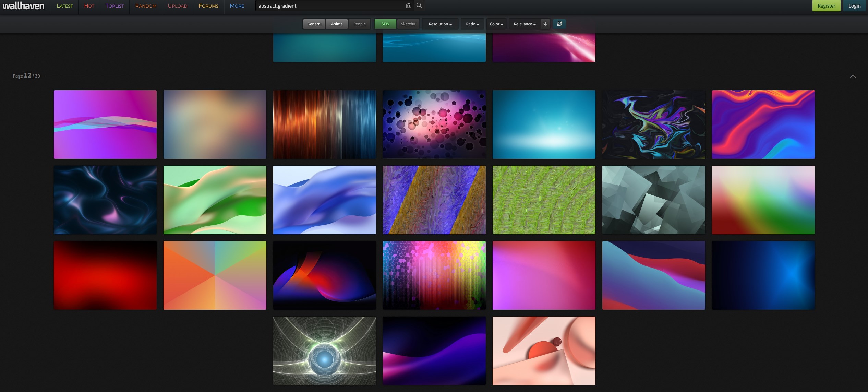This screenshot has width=868, height=392.
Task: Click the refresh results icon
Action: pyautogui.click(x=559, y=24)
